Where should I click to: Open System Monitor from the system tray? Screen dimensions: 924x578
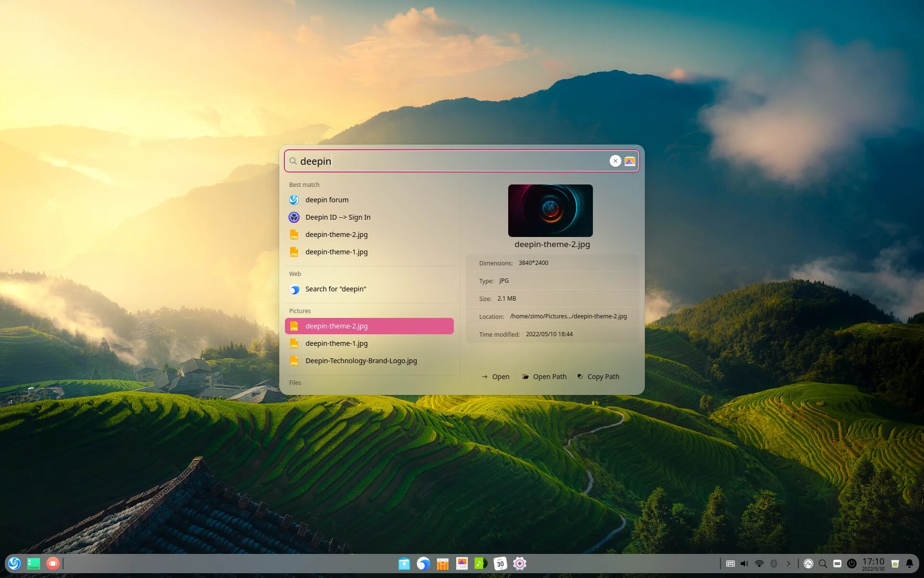(x=808, y=563)
